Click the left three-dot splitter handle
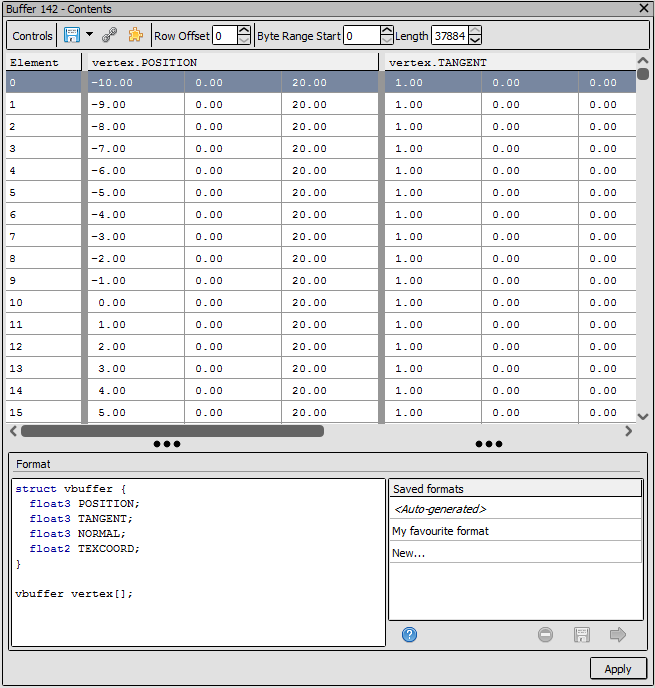The image size is (655, 688). [167, 444]
